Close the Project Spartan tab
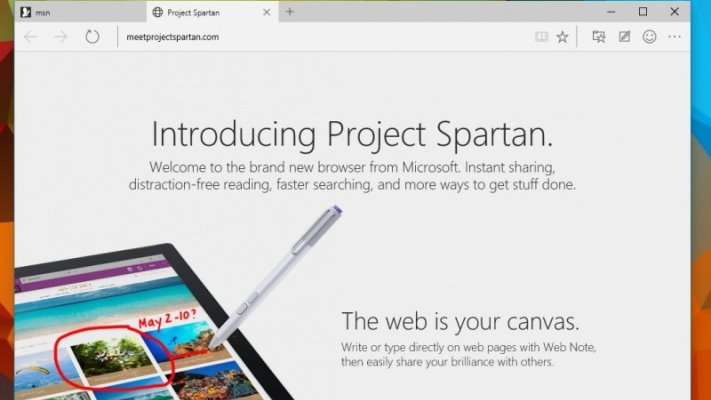The height and width of the screenshot is (400, 711). pyautogui.click(x=267, y=12)
